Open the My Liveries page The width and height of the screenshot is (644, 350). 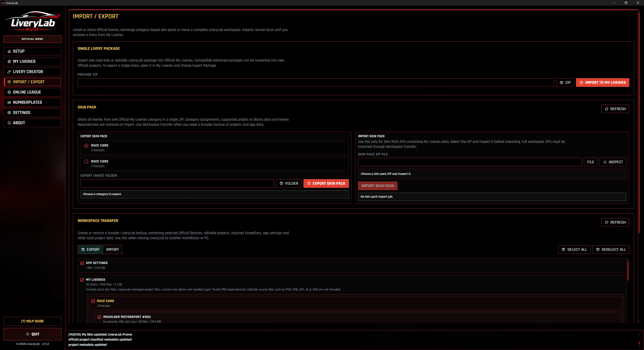pyautogui.click(x=32, y=62)
